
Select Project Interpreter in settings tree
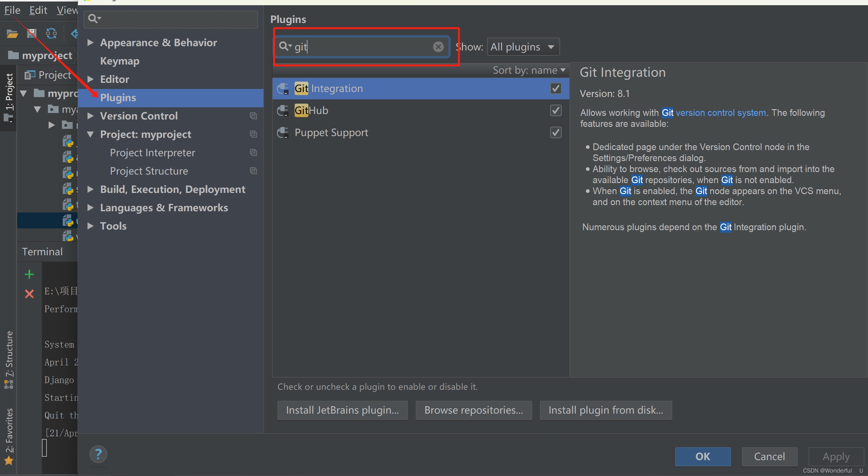[x=152, y=153]
